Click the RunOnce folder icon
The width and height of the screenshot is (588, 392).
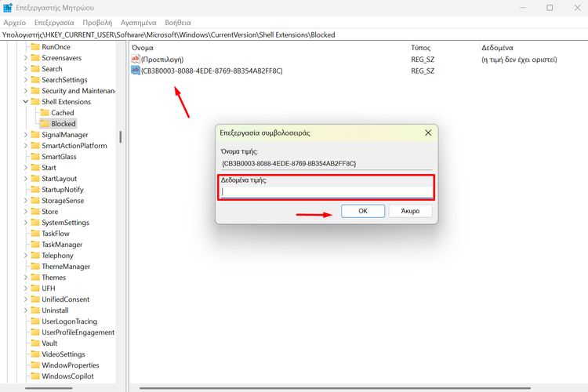click(x=35, y=47)
